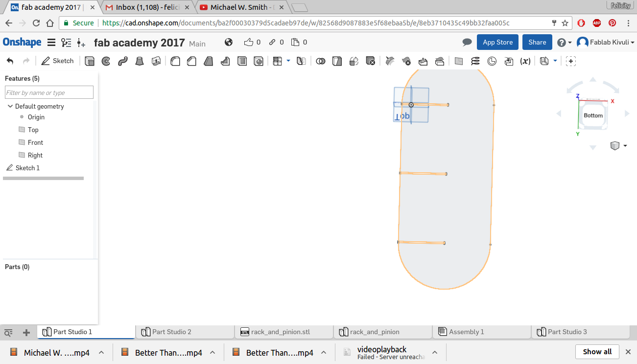Image resolution: width=637 pixels, height=364 pixels.
Task: Click the Onshape logo
Action: (x=22, y=43)
